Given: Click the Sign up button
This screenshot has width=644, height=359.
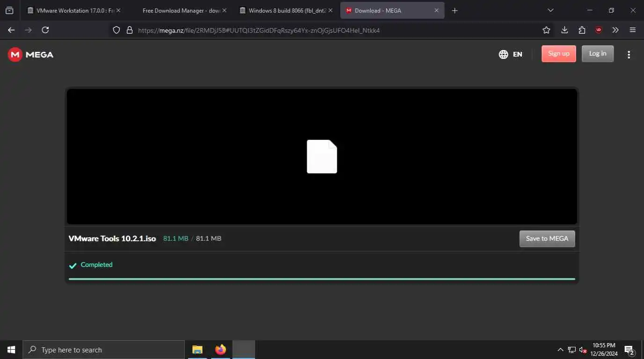Looking at the screenshot, I should point(559,54).
